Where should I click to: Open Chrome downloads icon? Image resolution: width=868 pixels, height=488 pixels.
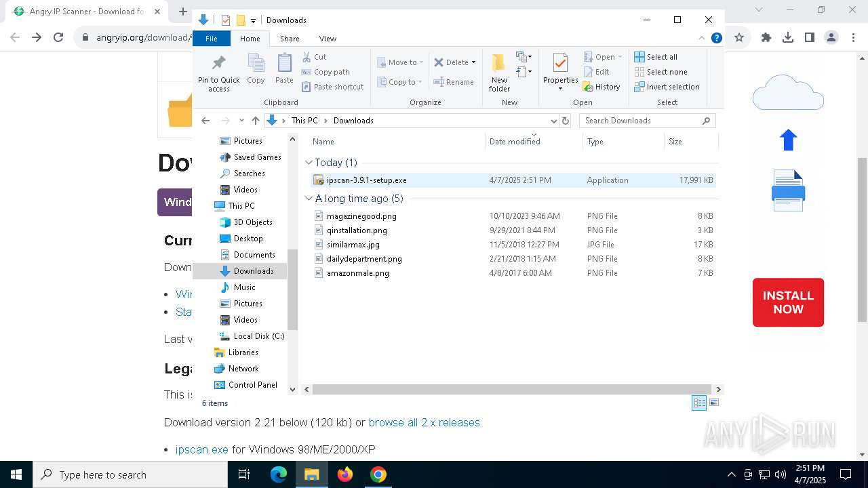[787, 38]
